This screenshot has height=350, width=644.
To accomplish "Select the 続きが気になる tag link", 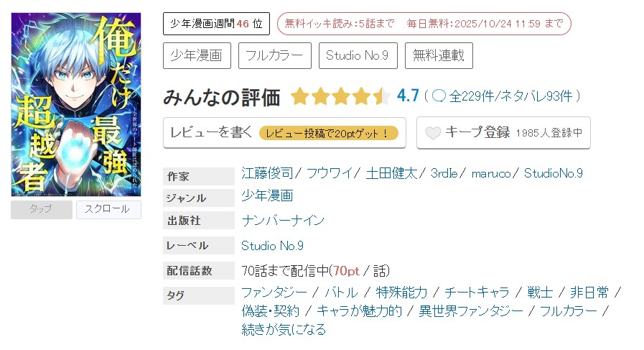I will (x=284, y=330).
